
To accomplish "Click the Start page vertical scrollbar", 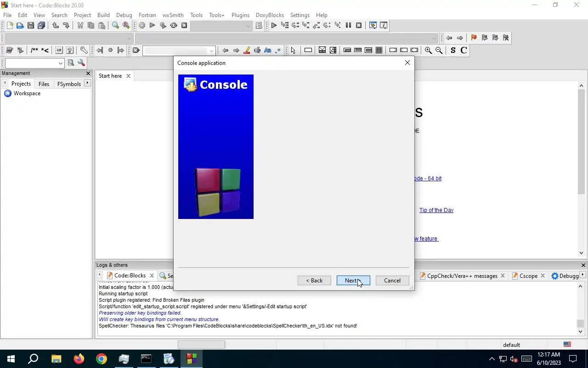I will point(581,169).
